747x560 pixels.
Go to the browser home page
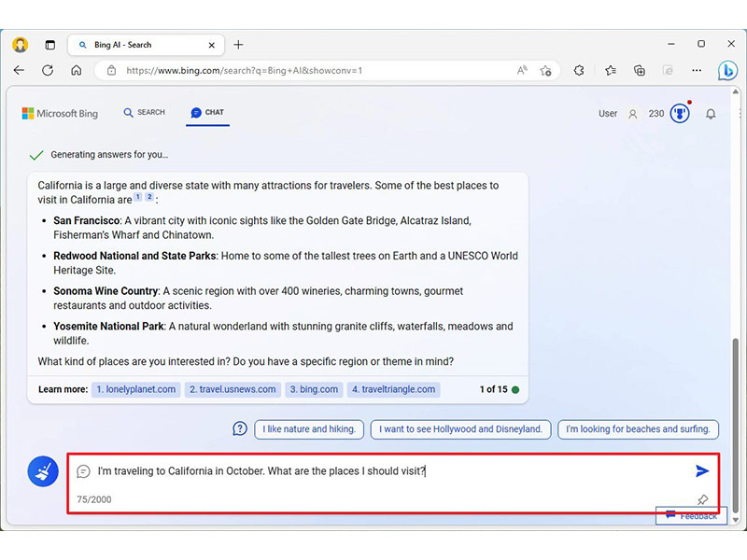pos(77,71)
